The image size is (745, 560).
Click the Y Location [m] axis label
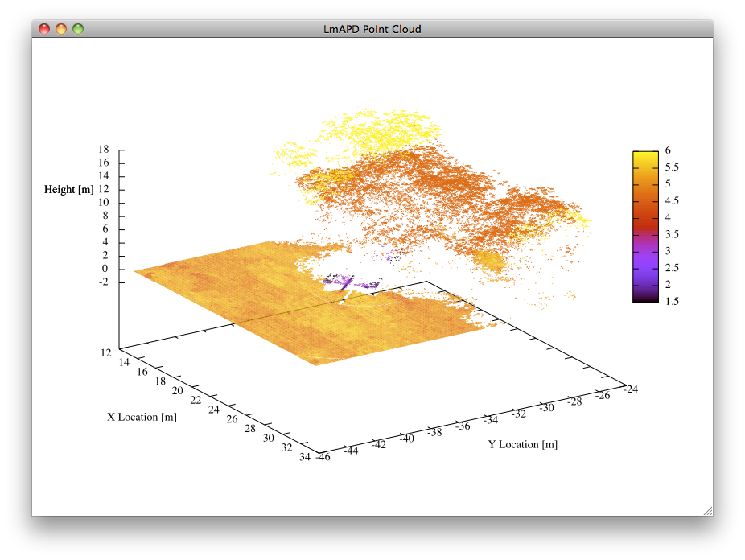tap(522, 443)
